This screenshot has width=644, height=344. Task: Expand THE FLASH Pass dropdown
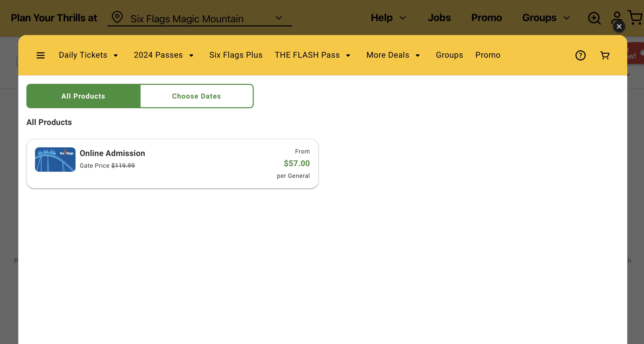pos(312,55)
